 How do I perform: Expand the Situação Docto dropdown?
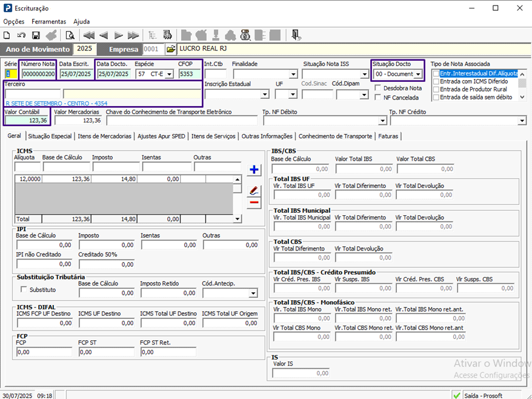click(417, 75)
